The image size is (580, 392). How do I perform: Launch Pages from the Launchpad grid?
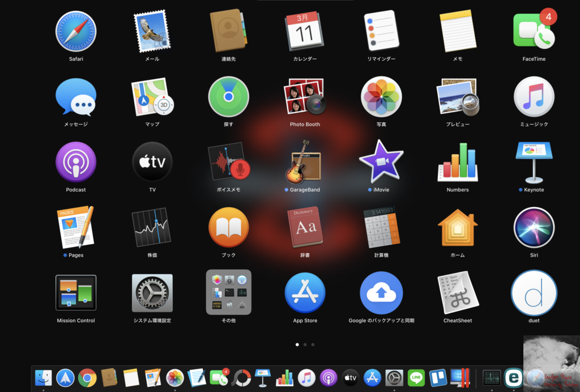pyautogui.click(x=76, y=227)
